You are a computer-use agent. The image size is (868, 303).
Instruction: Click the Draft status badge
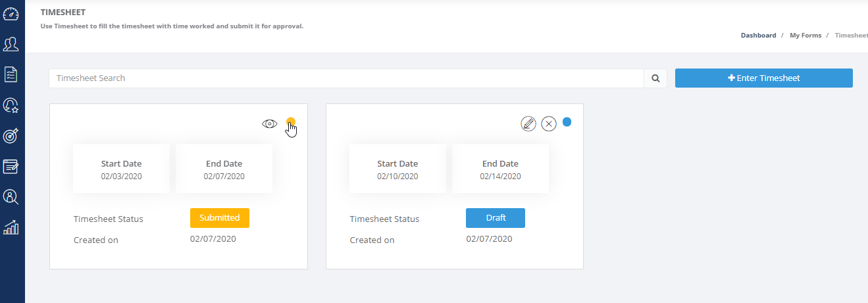click(496, 218)
